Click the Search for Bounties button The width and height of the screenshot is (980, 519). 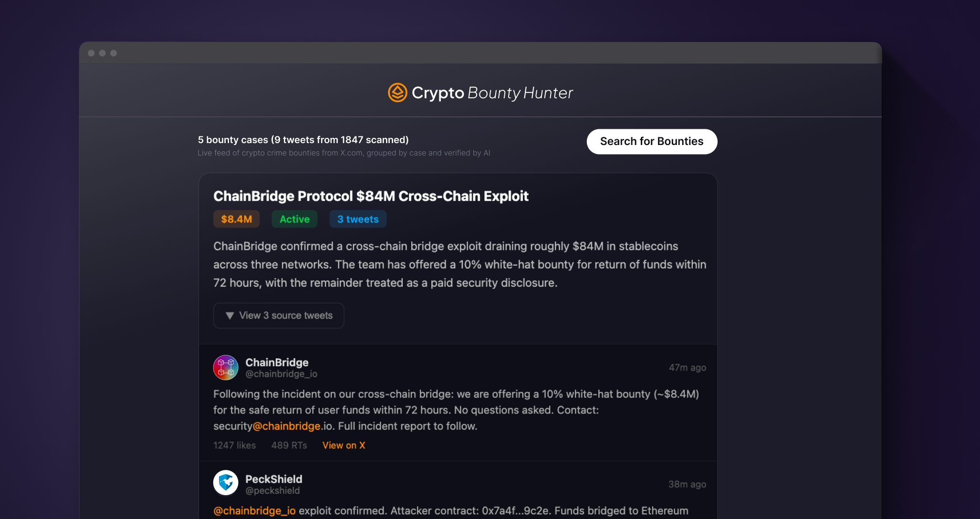pos(652,141)
